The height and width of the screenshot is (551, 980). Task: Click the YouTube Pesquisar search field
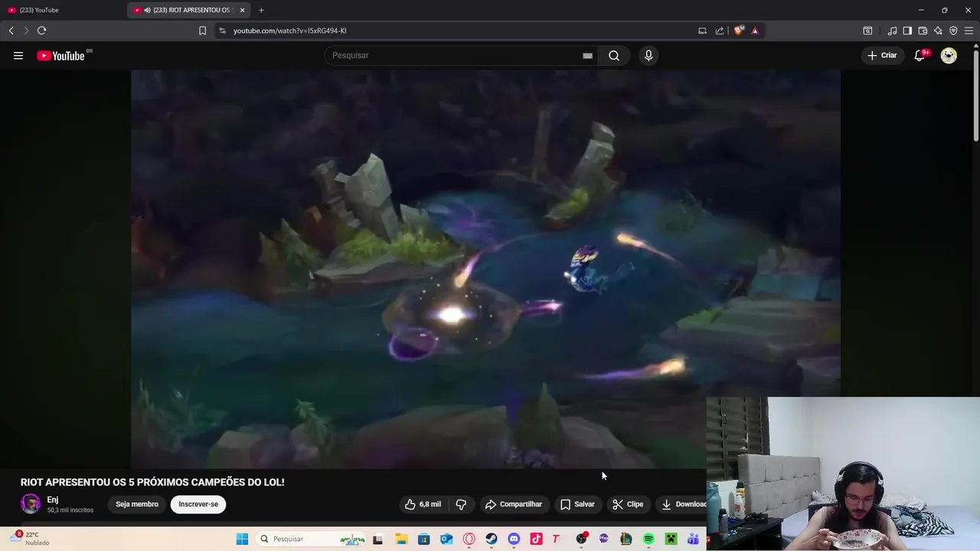[459, 55]
